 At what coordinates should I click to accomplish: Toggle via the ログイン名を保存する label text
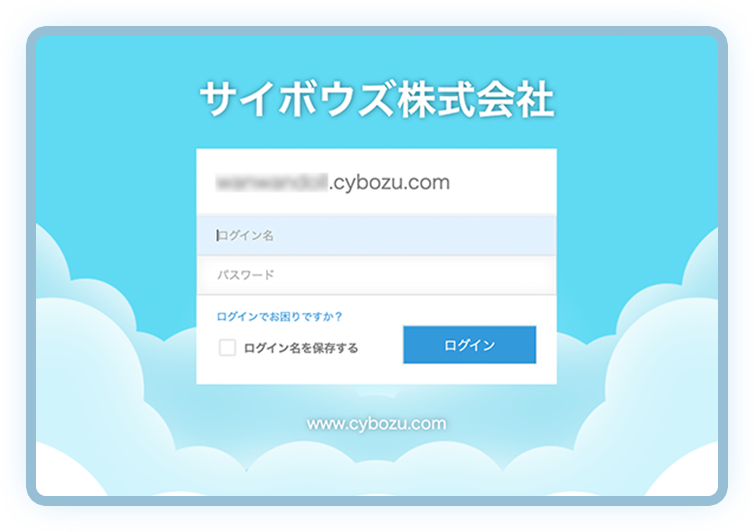click(x=301, y=348)
